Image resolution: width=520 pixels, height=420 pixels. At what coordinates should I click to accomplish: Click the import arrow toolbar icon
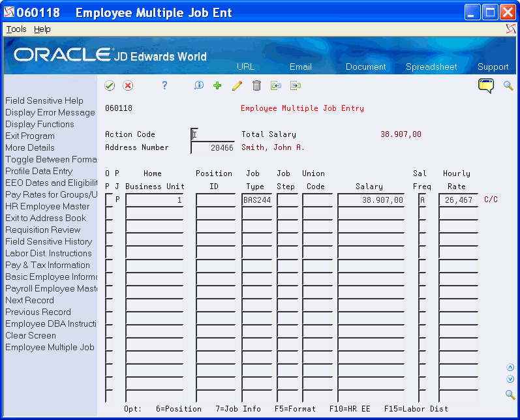[275, 85]
